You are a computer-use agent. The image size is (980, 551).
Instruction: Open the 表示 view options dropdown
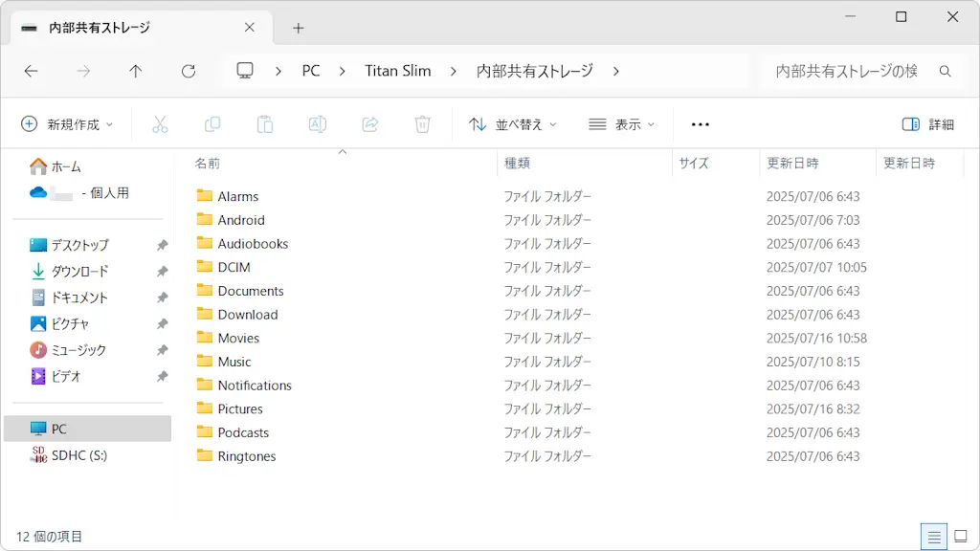tap(624, 123)
